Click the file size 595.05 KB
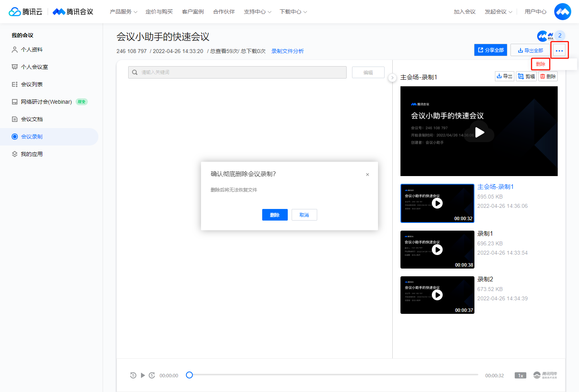This screenshot has width=579, height=392. coord(490,197)
